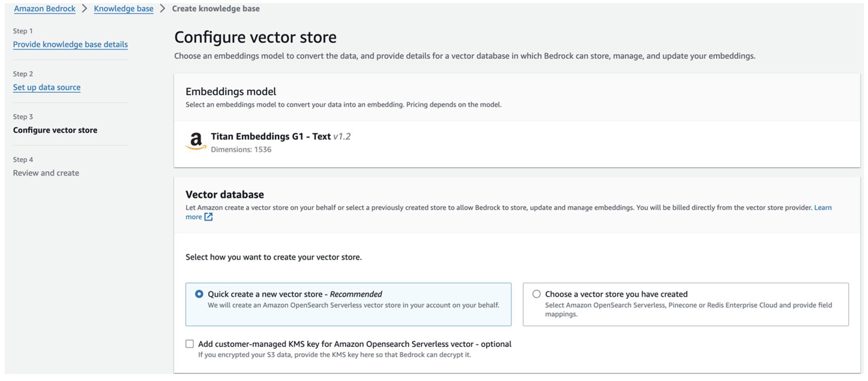The height and width of the screenshot is (381, 868).
Task: Go to the Knowledge base breadcrumb link
Action: click(x=123, y=8)
